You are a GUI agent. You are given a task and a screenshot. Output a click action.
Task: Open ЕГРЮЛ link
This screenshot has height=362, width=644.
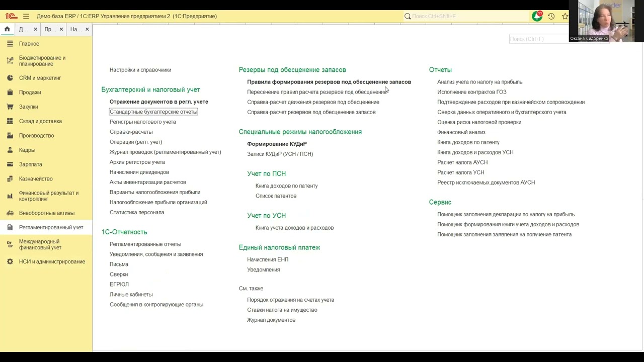pos(119,285)
